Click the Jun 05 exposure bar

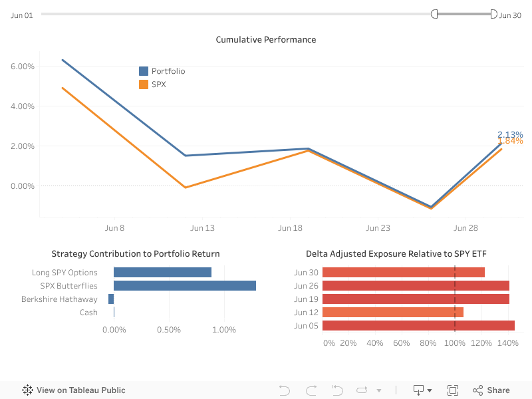[x=418, y=326]
